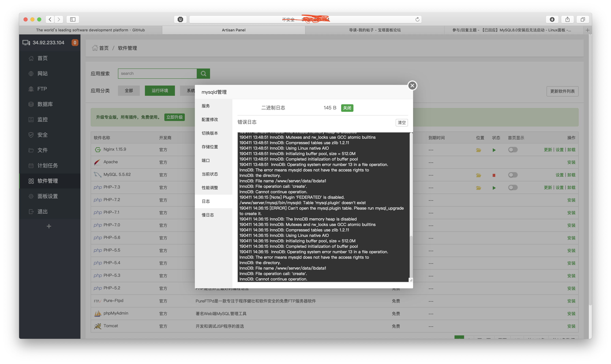The width and height of the screenshot is (611, 364).
Task: Select the 运行环境 category filter
Action: 160,91
